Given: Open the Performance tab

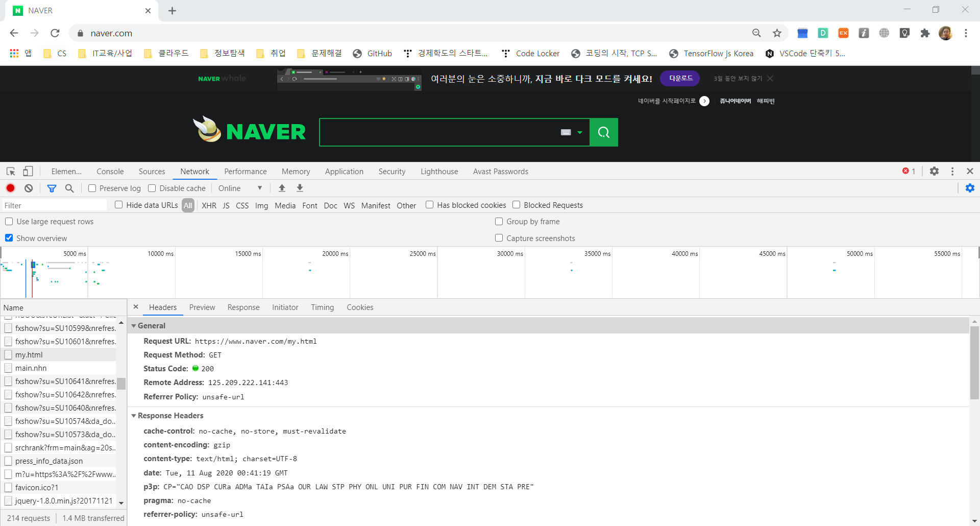Looking at the screenshot, I should pyautogui.click(x=245, y=172).
